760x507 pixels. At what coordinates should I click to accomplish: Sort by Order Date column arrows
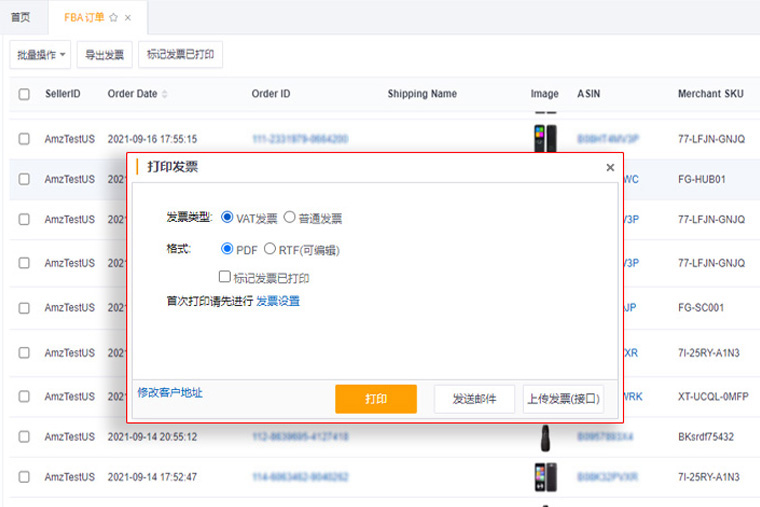(x=165, y=94)
